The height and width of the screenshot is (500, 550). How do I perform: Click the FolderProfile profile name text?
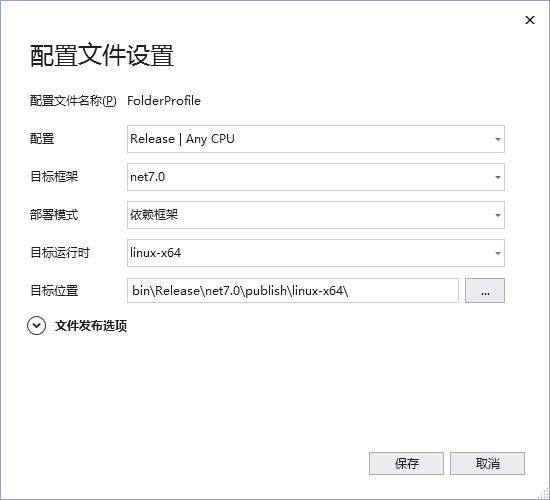point(164,101)
